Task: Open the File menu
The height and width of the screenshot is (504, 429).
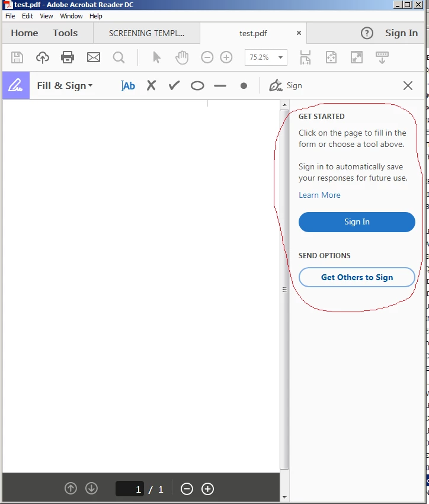Action: coord(10,16)
